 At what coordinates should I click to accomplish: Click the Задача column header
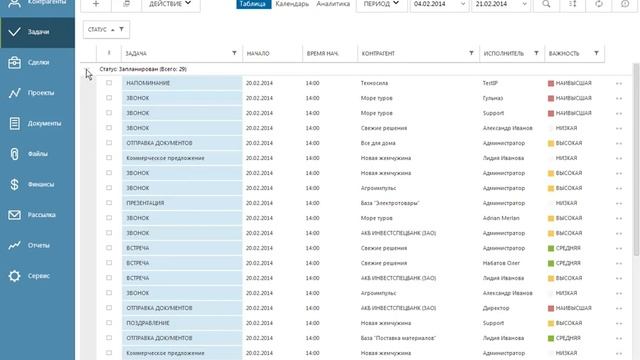tap(136, 53)
